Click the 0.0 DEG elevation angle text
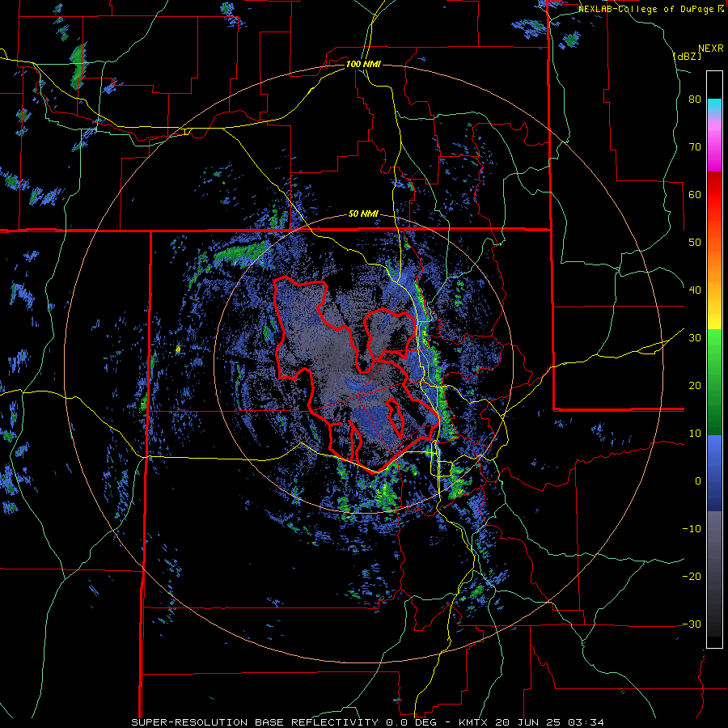The width and height of the screenshot is (728, 728). click(413, 722)
